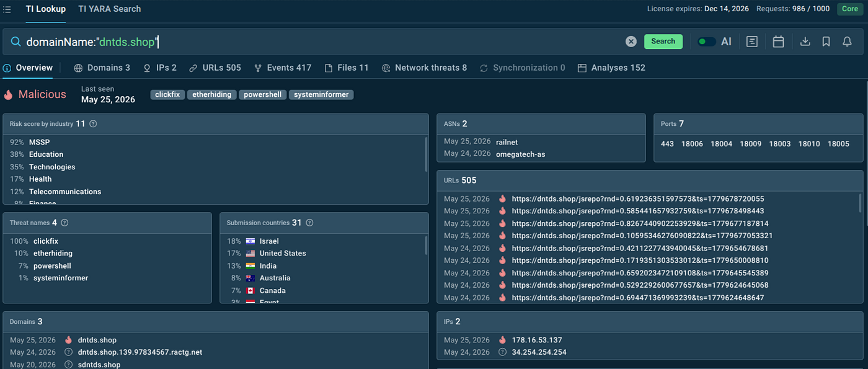Open IP 34.254.254.254
This screenshot has width=868, height=369.
tap(539, 352)
